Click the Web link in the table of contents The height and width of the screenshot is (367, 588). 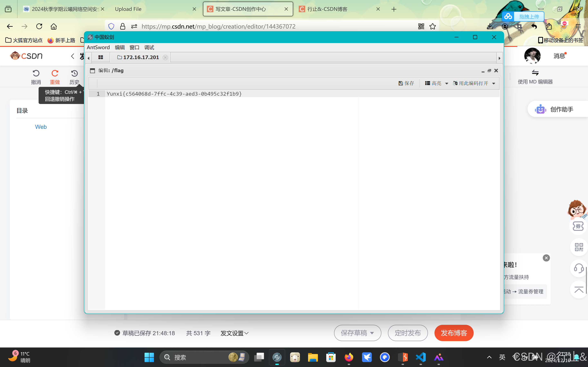click(x=41, y=127)
